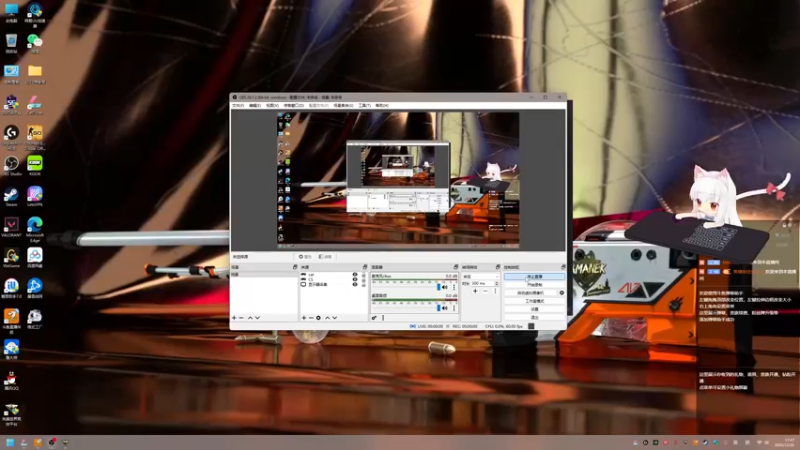Click the 开始录制 recording button
The height and width of the screenshot is (450, 800).
click(x=534, y=285)
